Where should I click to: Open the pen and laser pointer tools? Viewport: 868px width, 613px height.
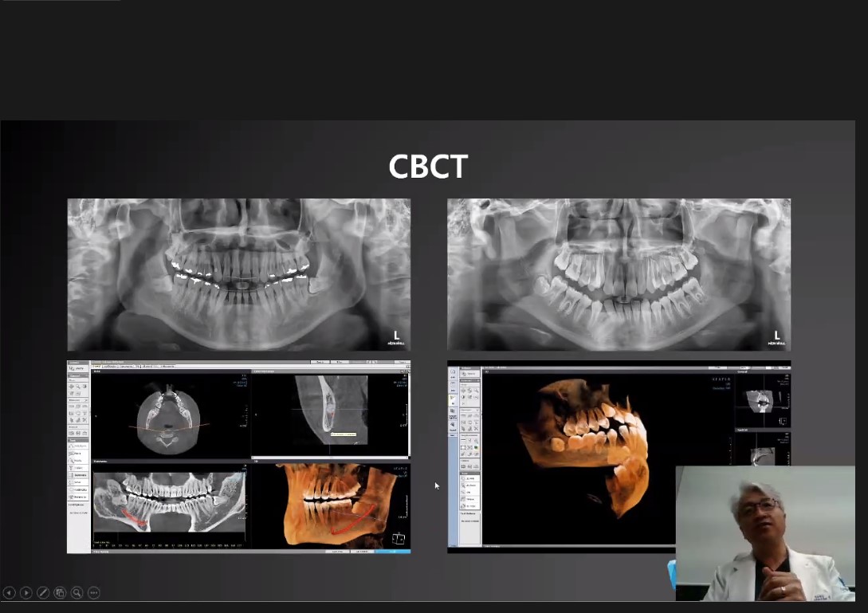[x=43, y=592]
